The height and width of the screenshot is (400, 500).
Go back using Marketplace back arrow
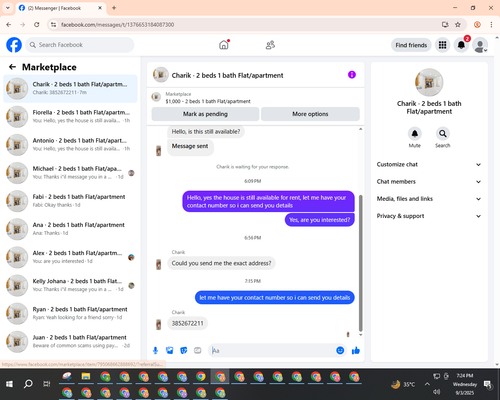pos(12,67)
